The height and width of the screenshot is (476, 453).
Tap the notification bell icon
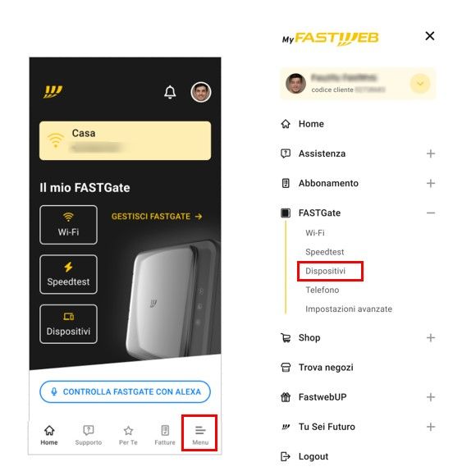pyautogui.click(x=170, y=92)
